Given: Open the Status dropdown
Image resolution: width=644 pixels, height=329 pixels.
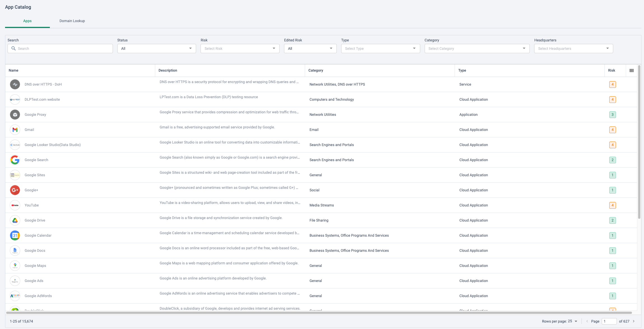Looking at the screenshot, I should pos(157,48).
